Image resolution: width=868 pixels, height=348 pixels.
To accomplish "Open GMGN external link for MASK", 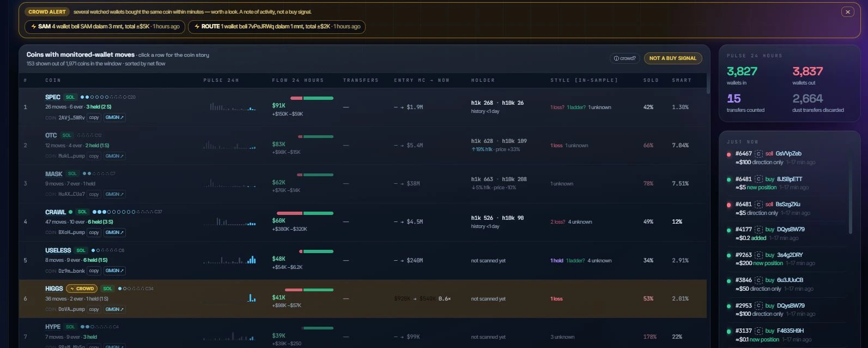I will tap(114, 194).
